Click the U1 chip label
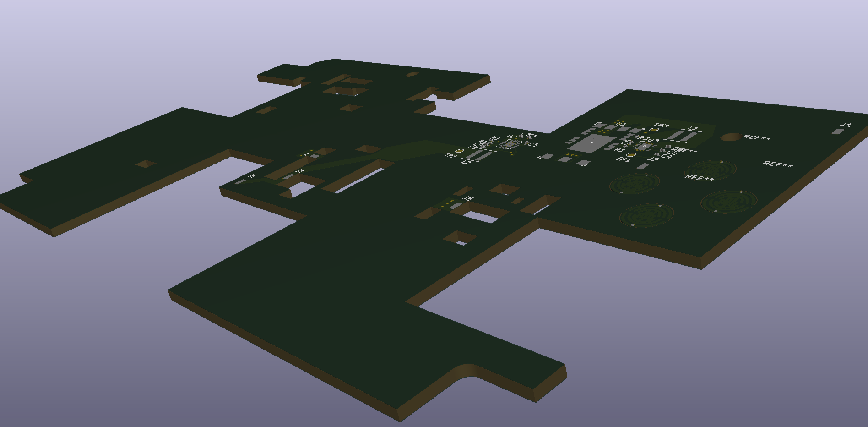868x427 pixels. [x=621, y=124]
